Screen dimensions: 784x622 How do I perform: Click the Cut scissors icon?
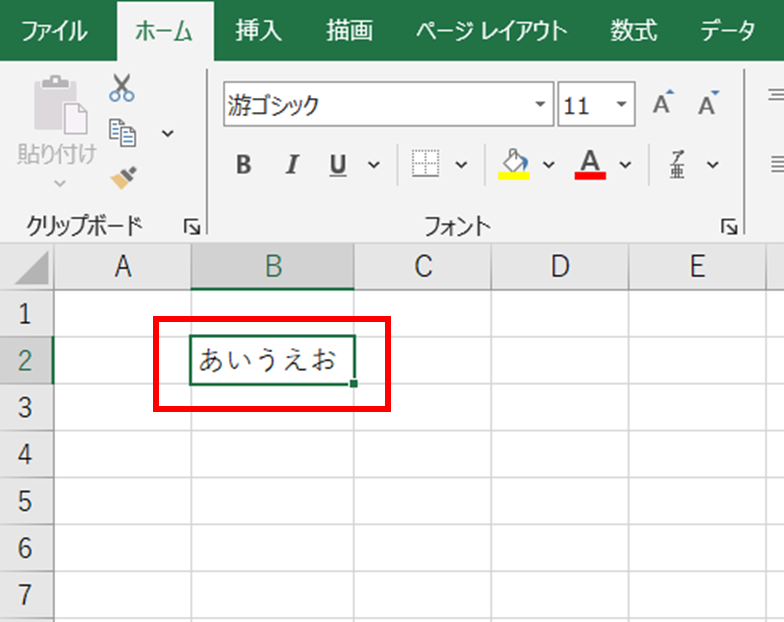tap(122, 88)
